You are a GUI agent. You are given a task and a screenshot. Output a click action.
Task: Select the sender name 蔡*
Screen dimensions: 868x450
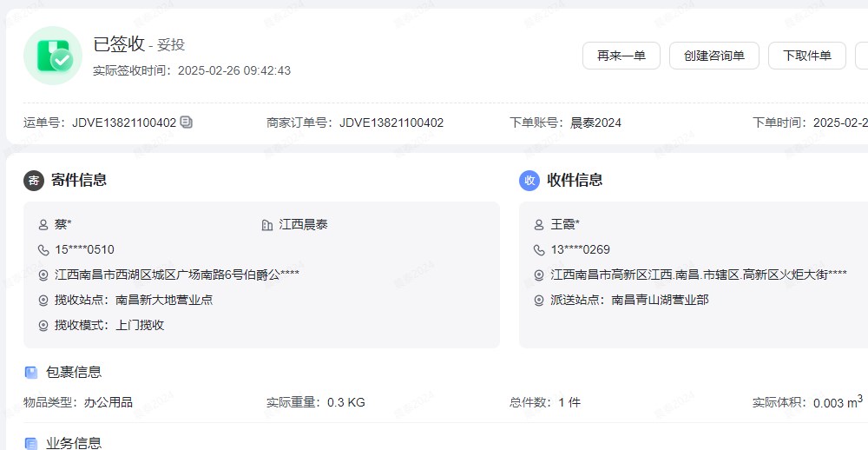63,224
